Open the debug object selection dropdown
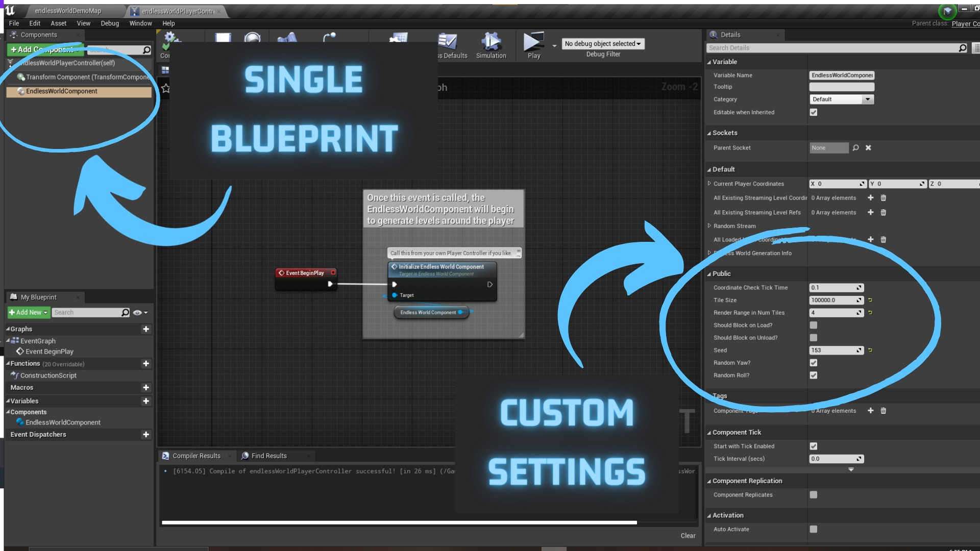980x551 pixels. coord(603,44)
